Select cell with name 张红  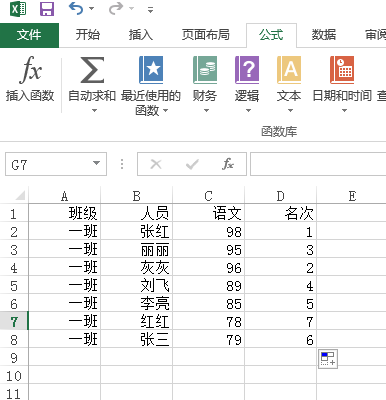click(x=137, y=231)
